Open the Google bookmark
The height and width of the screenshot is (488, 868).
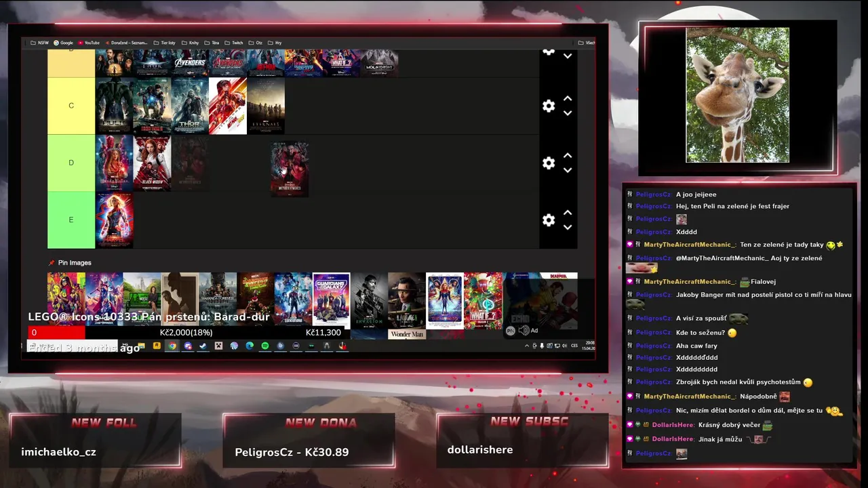(x=63, y=43)
